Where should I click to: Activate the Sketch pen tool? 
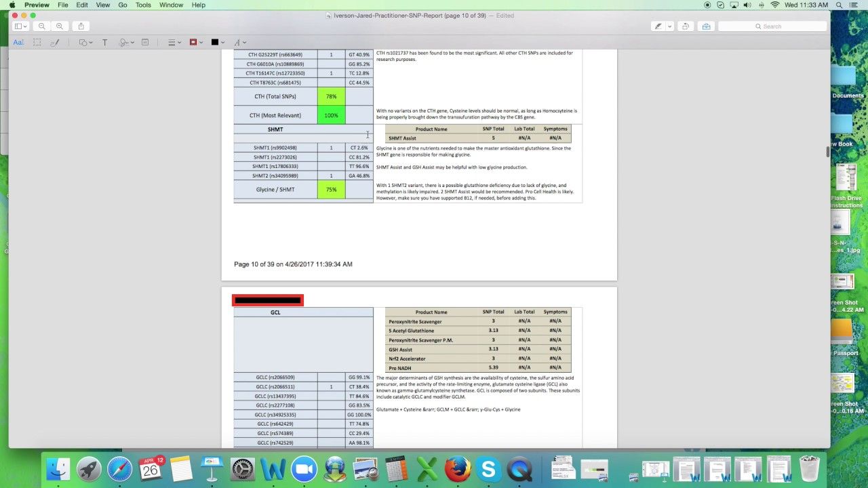click(55, 42)
